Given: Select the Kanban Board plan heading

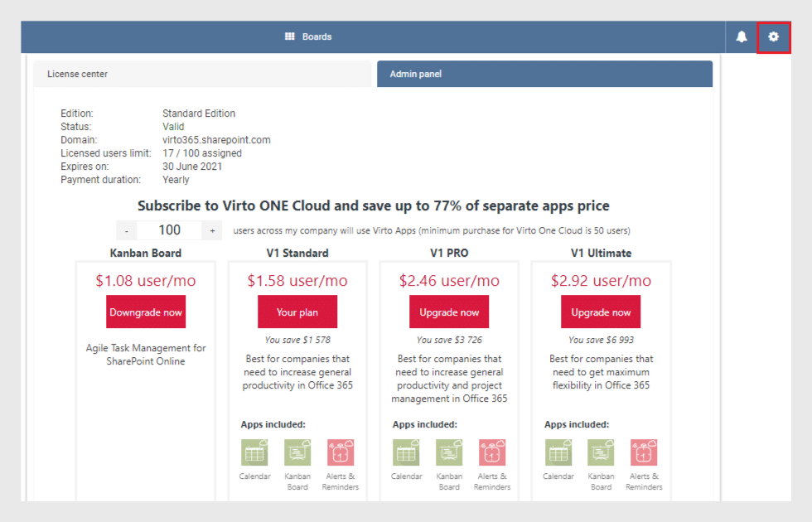Looking at the screenshot, I should click(146, 254).
